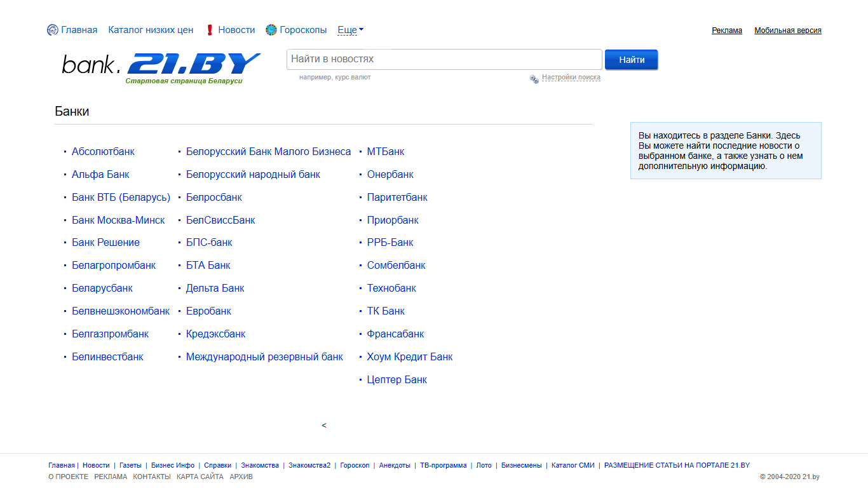
Task: Open Белгазпромбанк
Action: 110,334
